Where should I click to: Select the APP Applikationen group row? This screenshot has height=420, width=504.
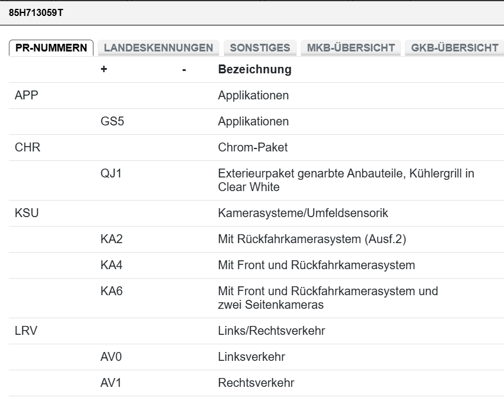pos(257,95)
